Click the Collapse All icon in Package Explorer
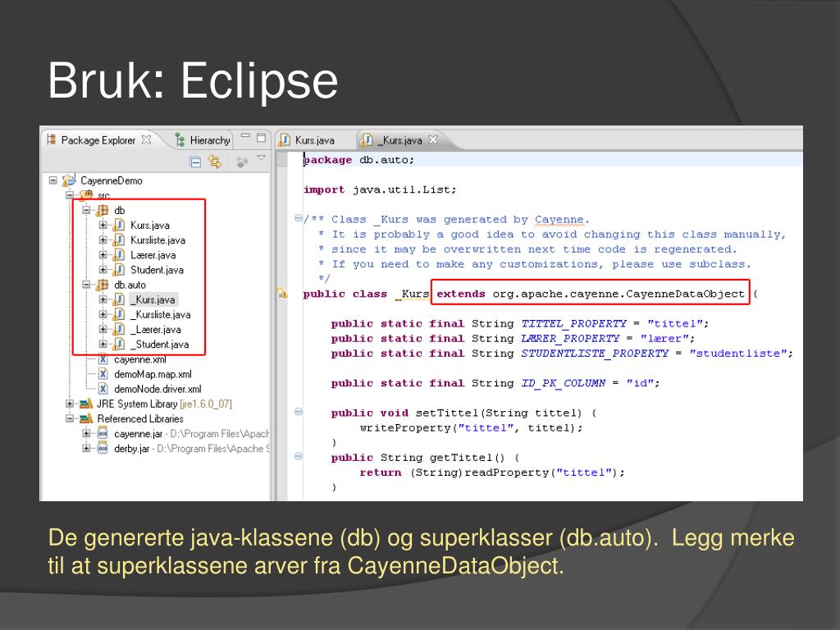 195,162
